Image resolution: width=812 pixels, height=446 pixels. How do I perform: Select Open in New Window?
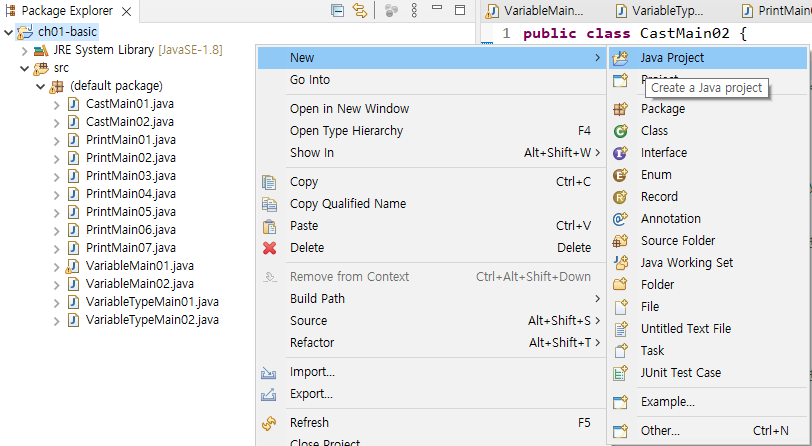point(430,109)
